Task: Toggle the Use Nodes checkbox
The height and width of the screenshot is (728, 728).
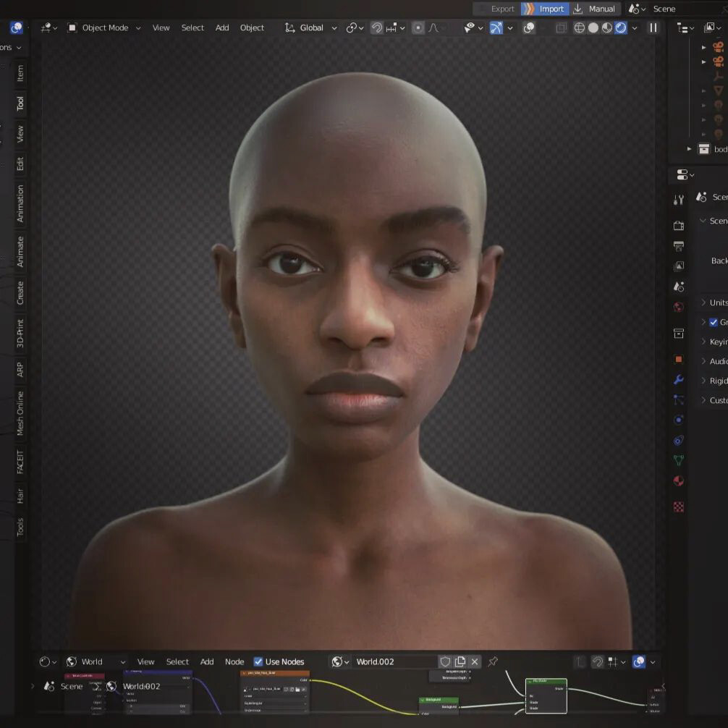Action: click(258, 661)
